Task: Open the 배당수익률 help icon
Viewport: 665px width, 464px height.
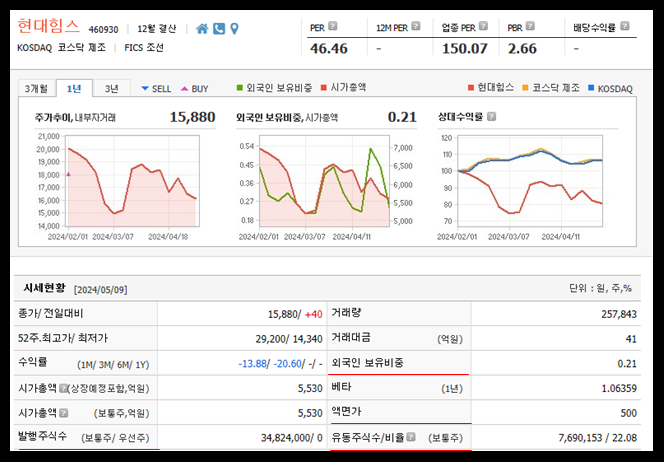Action: coord(625,26)
